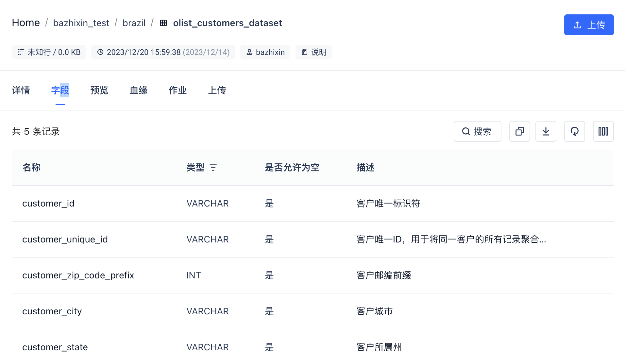Open brazil in the breadcrumb
The height and width of the screenshot is (364, 625).
(x=134, y=23)
